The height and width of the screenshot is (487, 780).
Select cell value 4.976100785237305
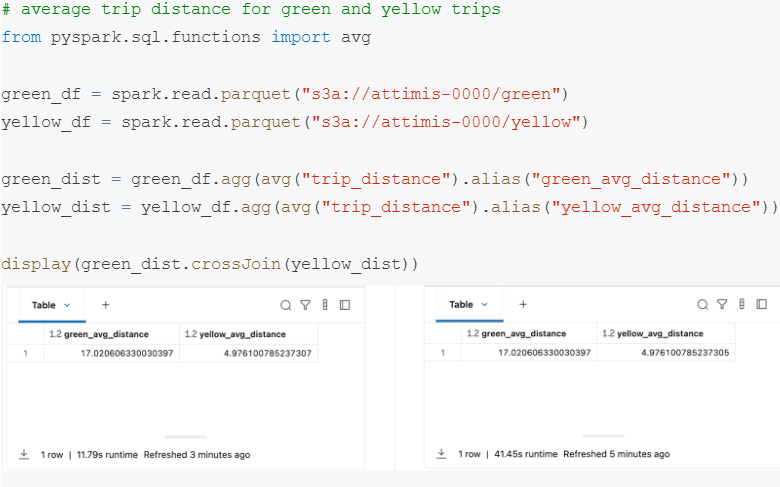pos(680,353)
